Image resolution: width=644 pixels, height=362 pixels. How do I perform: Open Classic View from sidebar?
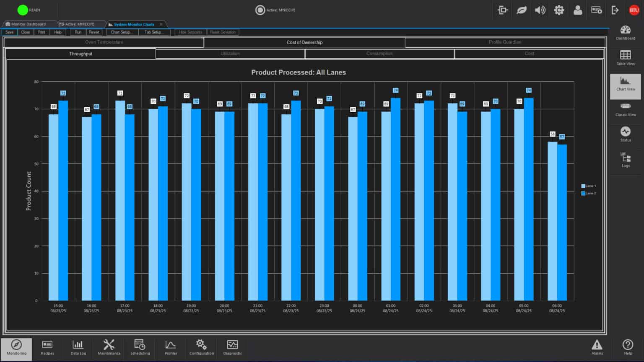click(625, 109)
